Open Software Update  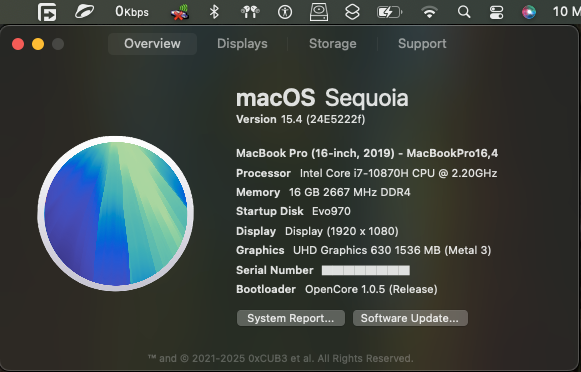click(410, 318)
